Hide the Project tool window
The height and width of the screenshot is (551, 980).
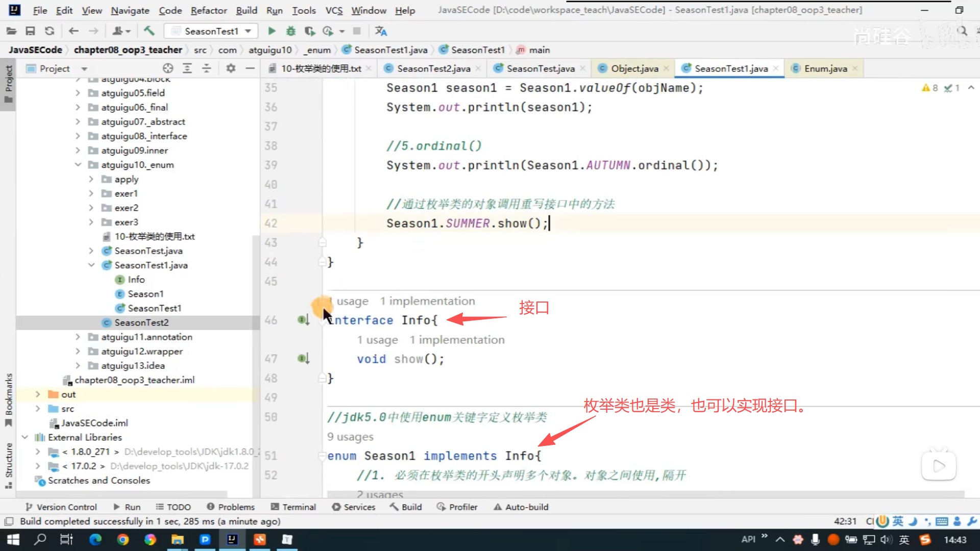(250, 68)
